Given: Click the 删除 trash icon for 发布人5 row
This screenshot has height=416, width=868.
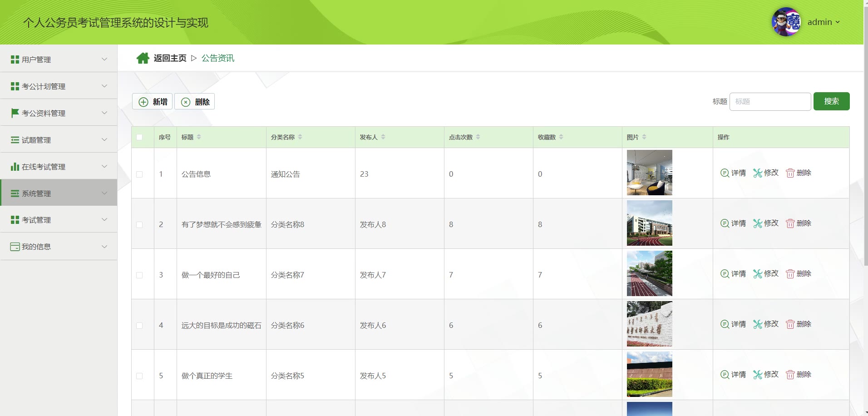Looking at the screenshot, I should click(x=790, y=375).
